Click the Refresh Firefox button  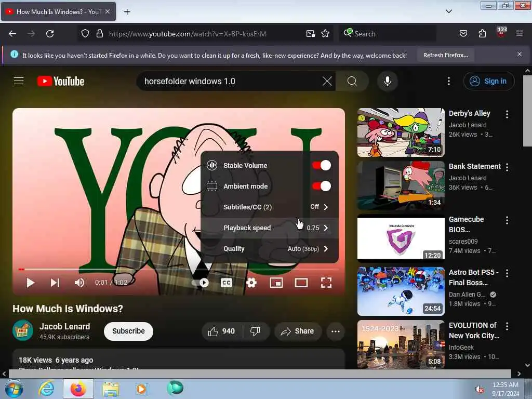(445, 55)
